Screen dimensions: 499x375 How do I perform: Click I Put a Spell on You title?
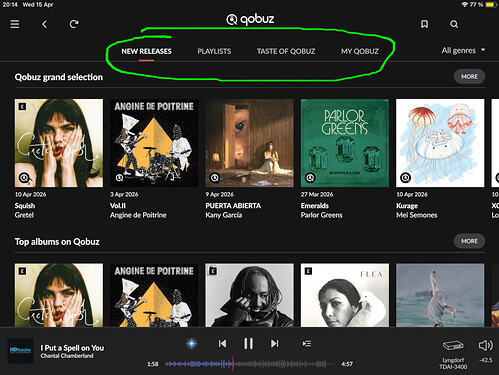click(x=72, y=348)
